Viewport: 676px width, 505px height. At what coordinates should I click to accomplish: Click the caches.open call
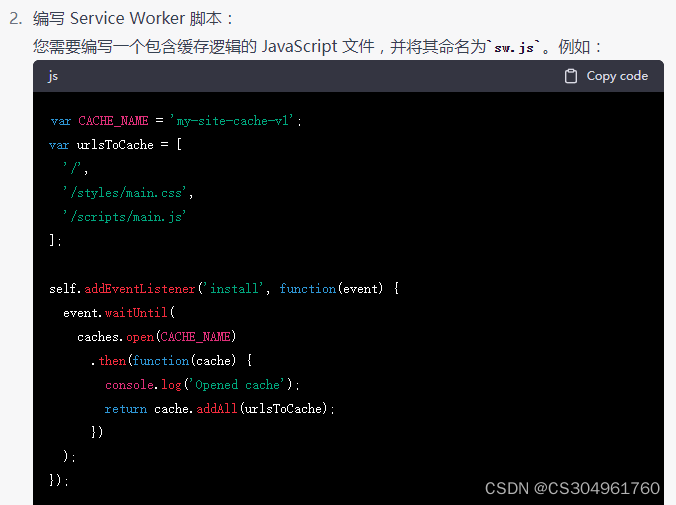(x=156, y=336)
